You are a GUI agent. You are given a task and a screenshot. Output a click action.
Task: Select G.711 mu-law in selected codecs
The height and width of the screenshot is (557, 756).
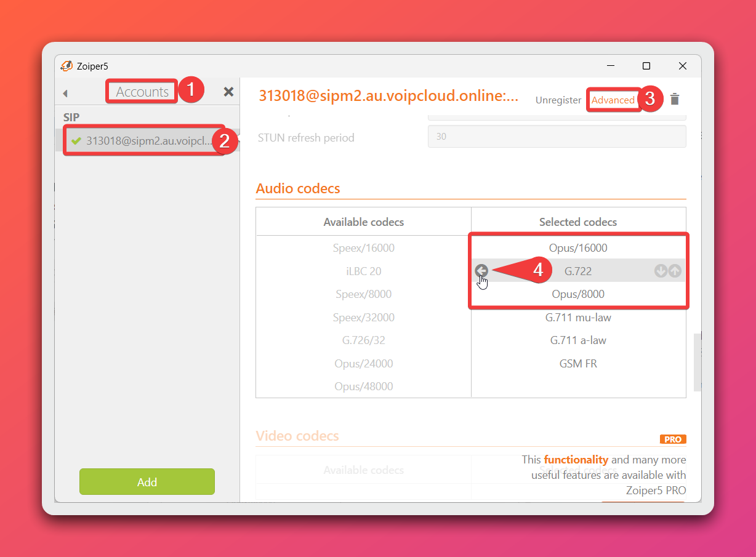point(578,318)
